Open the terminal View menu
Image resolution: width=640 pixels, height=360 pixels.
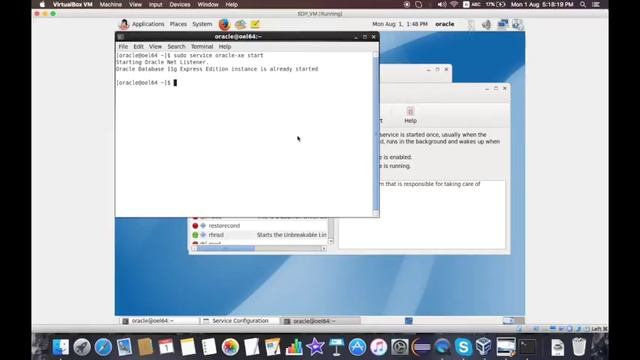pos(155,47)
